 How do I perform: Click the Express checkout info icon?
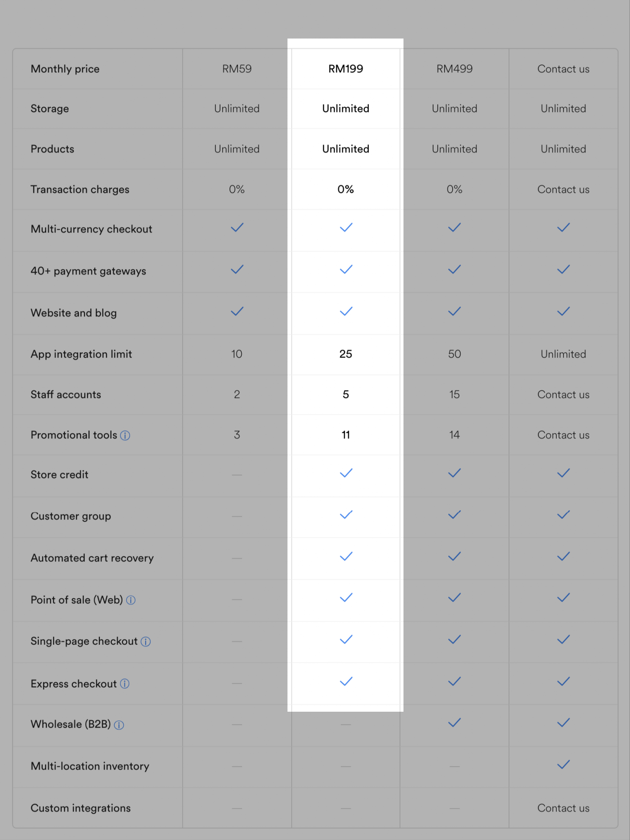click(x=124, y=684)
